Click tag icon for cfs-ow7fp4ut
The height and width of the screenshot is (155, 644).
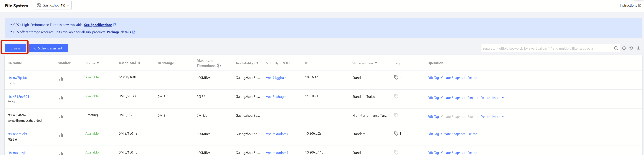(396, 77)
